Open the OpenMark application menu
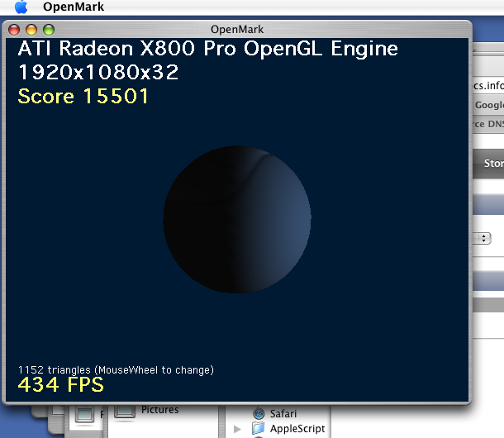504x438 pixels. click(74, 7)
